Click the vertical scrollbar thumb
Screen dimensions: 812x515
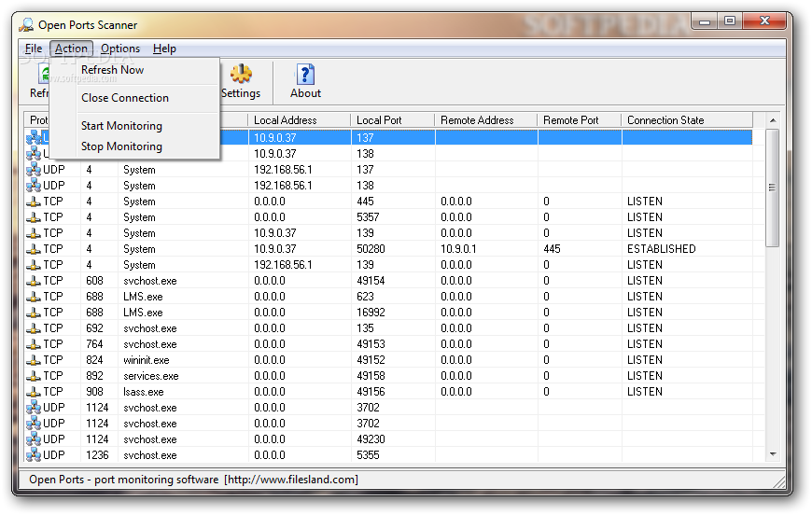click(773, 188)
